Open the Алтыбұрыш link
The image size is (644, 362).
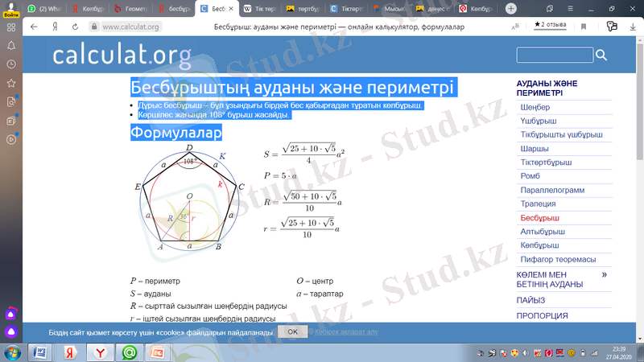click(542, 232)
